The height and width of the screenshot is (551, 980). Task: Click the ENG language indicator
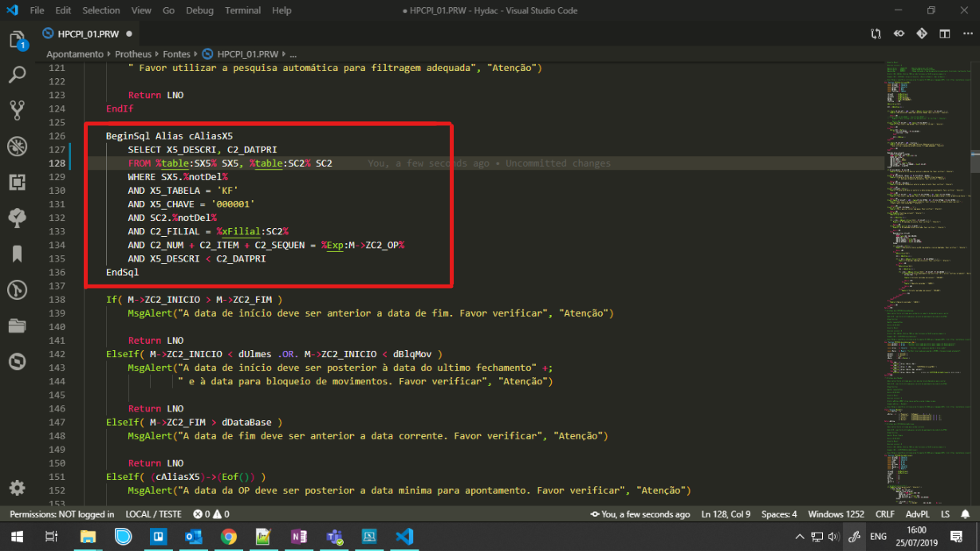877,537
